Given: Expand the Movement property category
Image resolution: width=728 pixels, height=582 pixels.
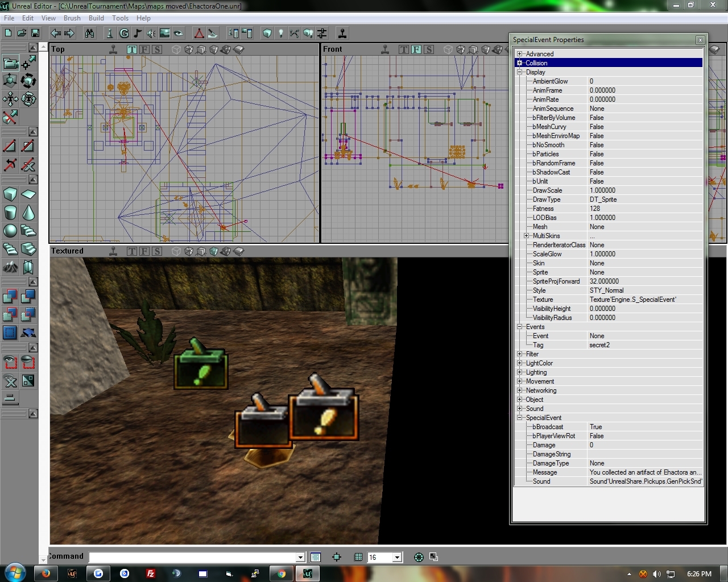Looking at the screenshot, I should tap(519, 381).
